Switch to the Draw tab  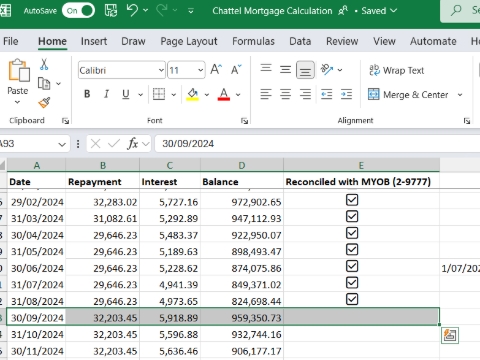tap(133, 41)
